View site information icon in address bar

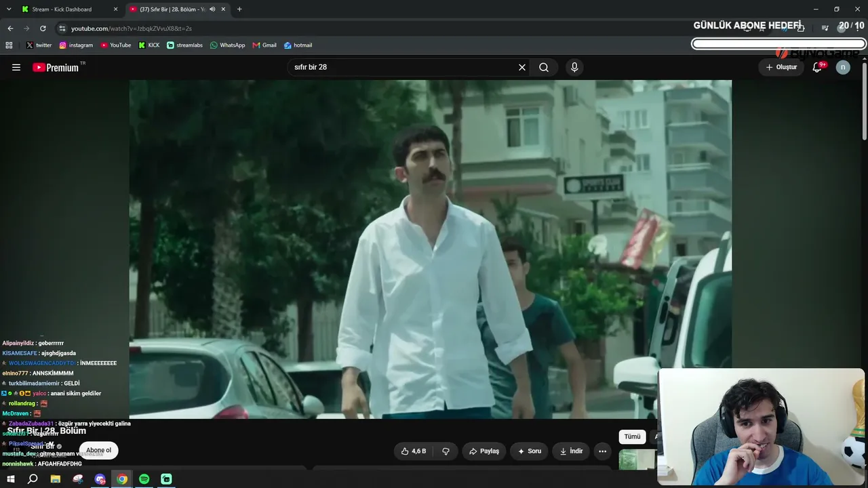click(62, 28)
